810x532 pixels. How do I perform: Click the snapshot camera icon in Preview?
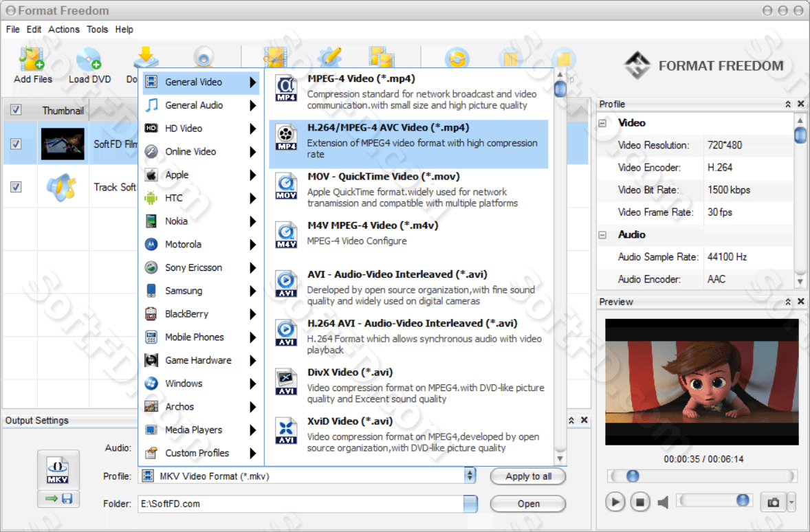click(773, 502)
